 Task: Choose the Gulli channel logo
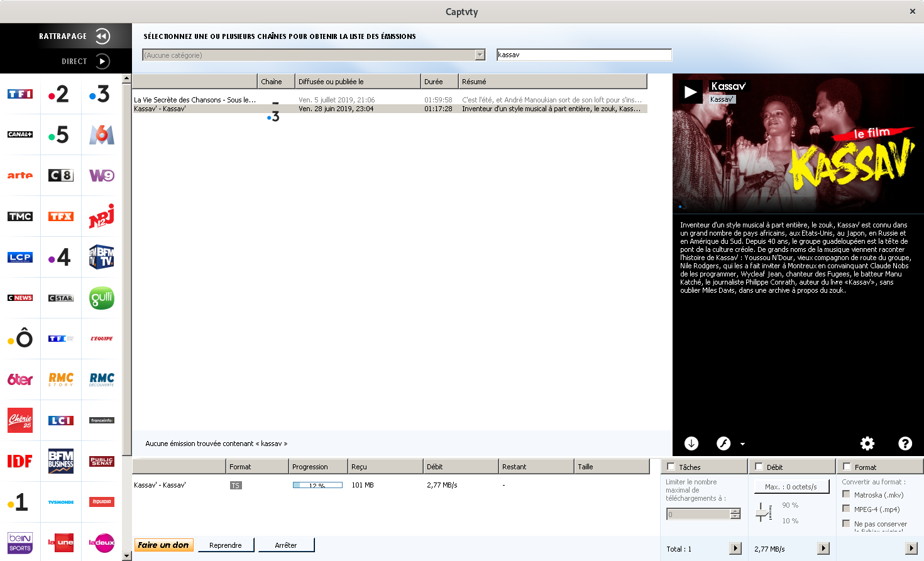[101, 298]
